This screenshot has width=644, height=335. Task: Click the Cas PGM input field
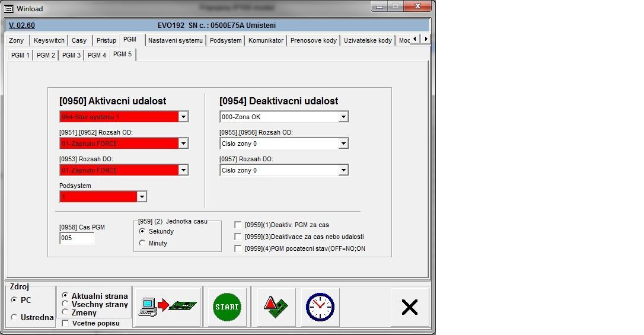(x=76, y=238)
